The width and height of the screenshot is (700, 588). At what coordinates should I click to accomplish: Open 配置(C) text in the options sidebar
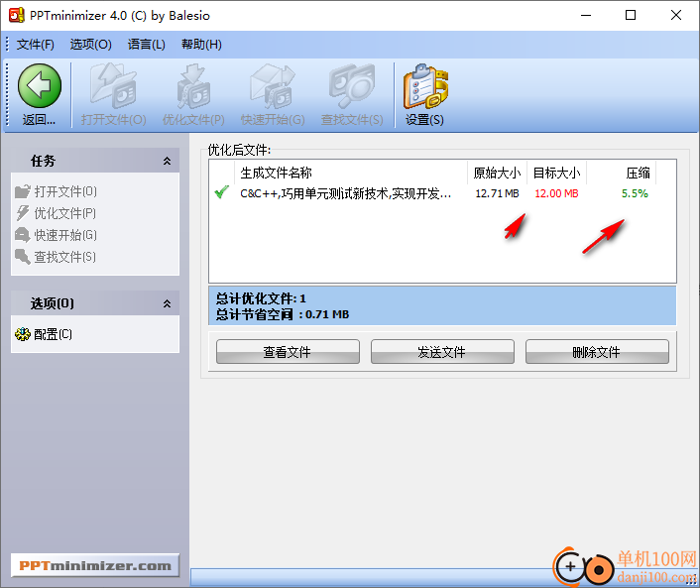pos(54,334)
